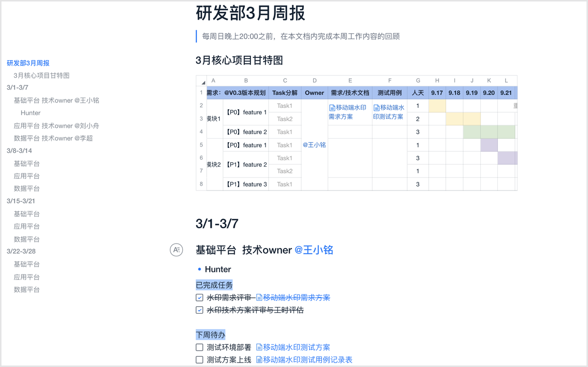Click the highlighted 下周待办 label
The image size is (588, 367).
pyautogui.click(x=210, y=335)
